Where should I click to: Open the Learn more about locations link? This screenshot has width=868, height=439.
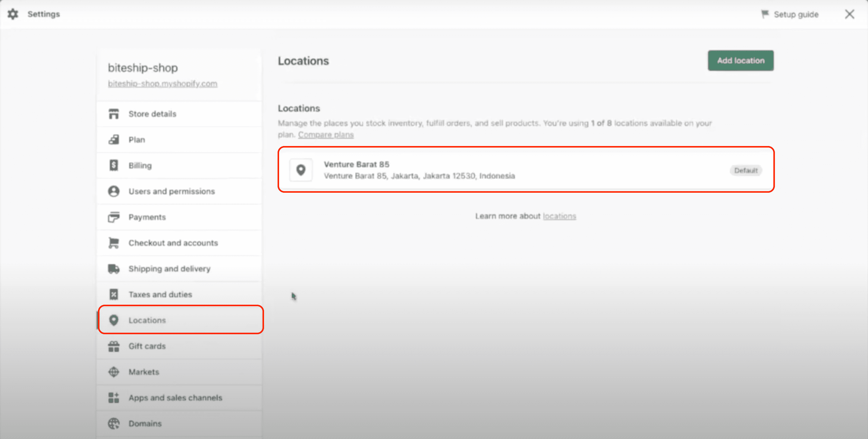[559, 216]
